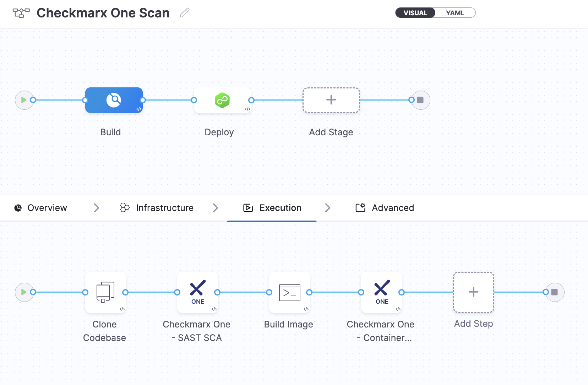Click the execution end stop icon
The image size is (588, 385).
click(x=555, y=292)
